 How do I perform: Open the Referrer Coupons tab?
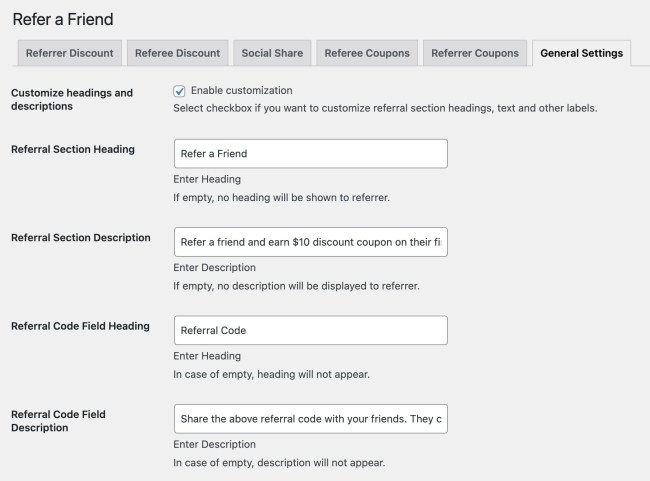point(475,53)
